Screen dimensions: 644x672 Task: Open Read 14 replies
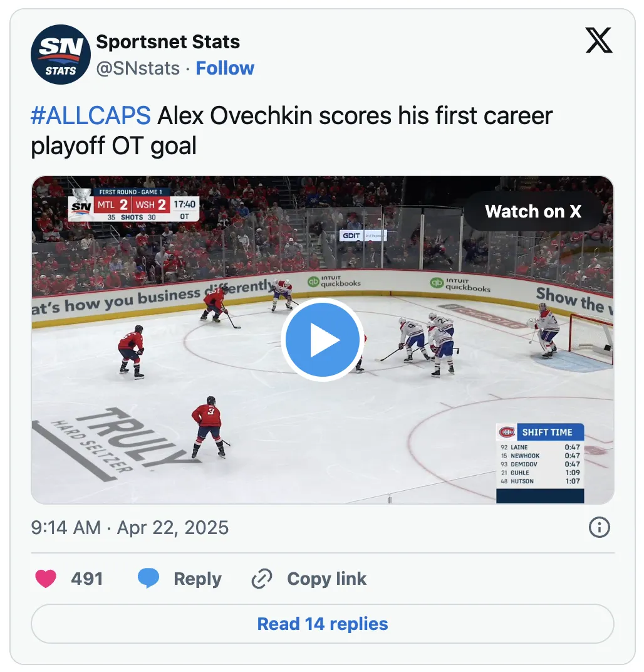pyautogui.click(x=323, y=624)
